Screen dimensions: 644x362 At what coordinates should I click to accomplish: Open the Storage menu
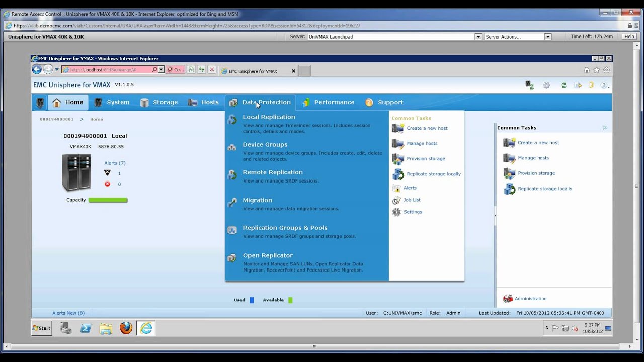tap(159, 102)
